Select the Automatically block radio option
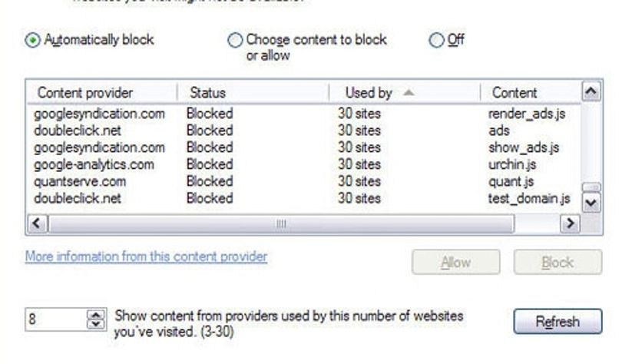This screenshot has height=364, width=622. click(32, 40)
